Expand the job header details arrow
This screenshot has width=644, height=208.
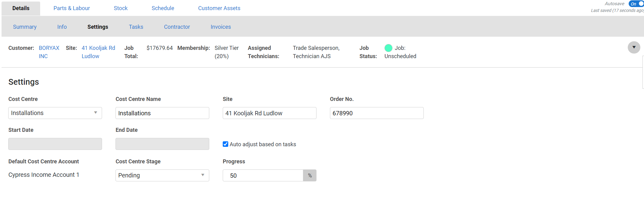(x=634, y=47)
